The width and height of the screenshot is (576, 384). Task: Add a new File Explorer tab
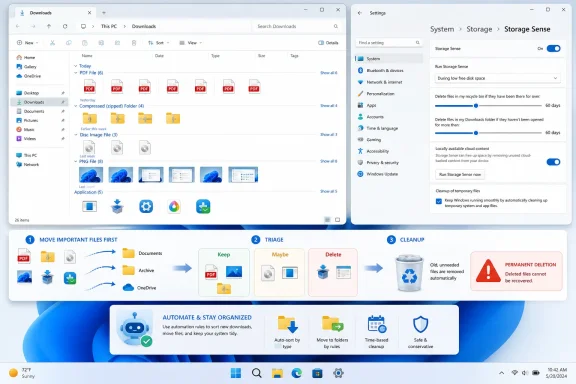click(104, 13)
